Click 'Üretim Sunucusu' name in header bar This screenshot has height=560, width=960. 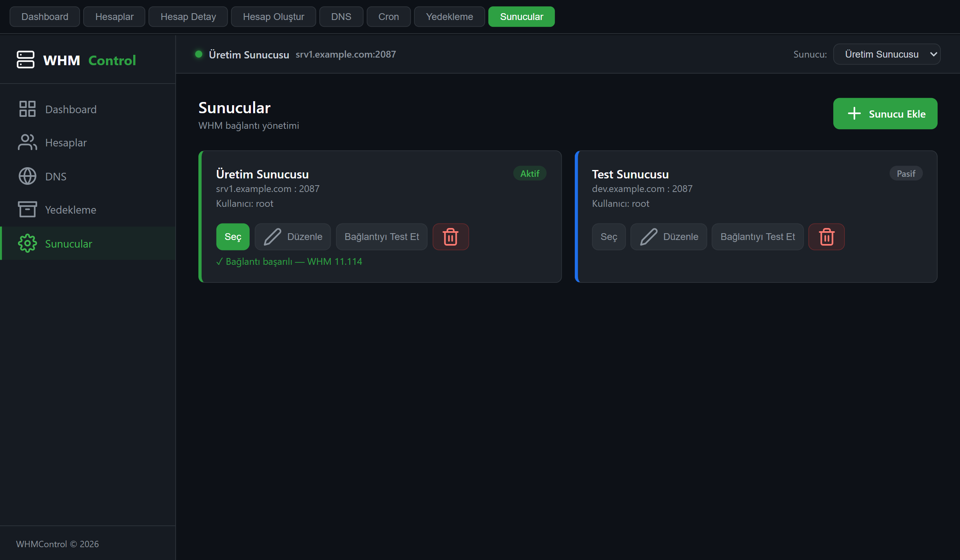[x=249, y=55]
